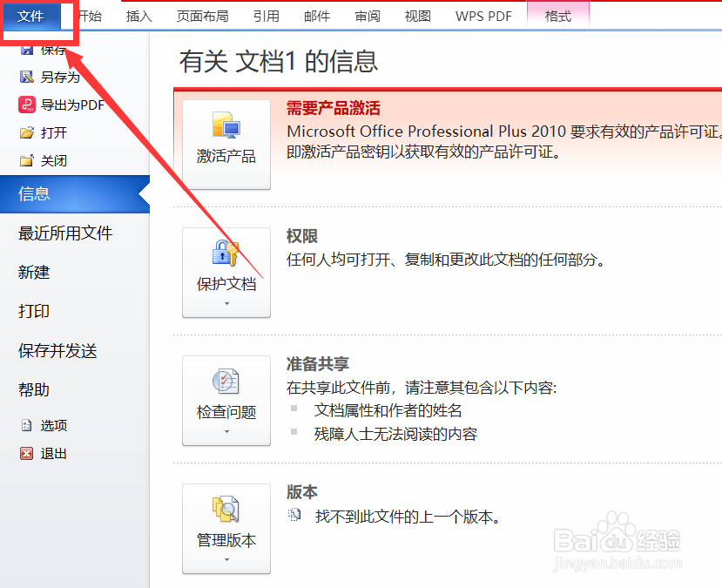The height and width of the screenshot is (588, 722).
Task: Click the Close document folder icon
Action: tap(27, 160)
